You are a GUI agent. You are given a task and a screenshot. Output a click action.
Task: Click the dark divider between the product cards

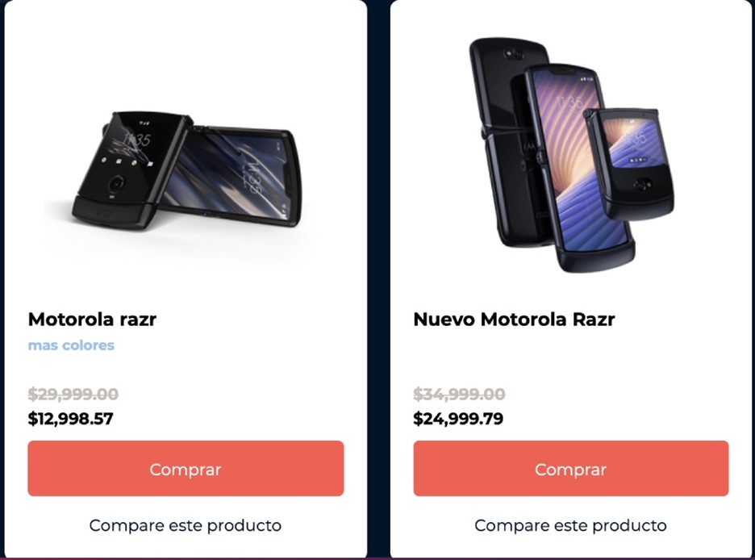coord(378,279)
